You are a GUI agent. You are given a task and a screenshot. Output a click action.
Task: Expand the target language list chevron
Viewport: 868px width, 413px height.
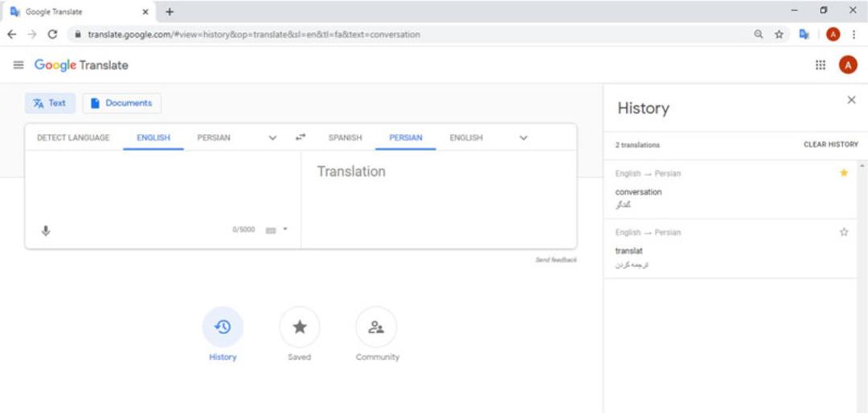pos(523,138)
